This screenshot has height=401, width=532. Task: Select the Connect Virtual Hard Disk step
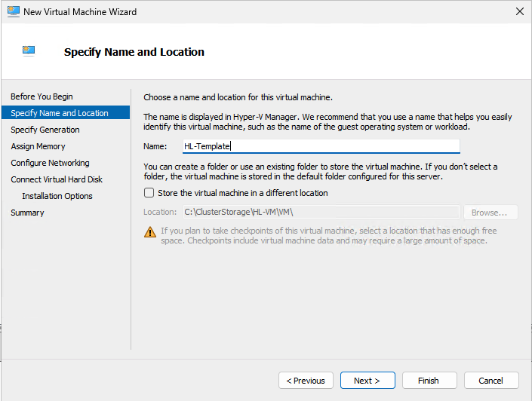pyautogui.click(x=57, y=179)
